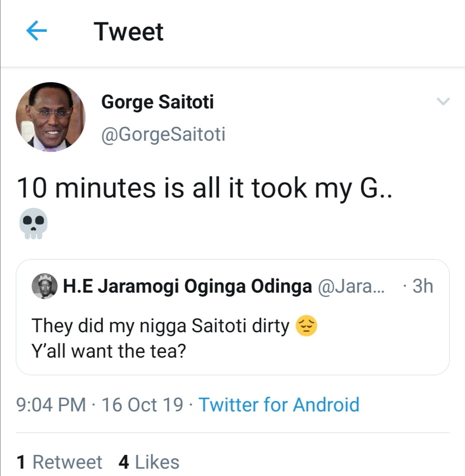Click the "16 Oct 19" date
Screen dimensions: 465x476
(142, 405)
